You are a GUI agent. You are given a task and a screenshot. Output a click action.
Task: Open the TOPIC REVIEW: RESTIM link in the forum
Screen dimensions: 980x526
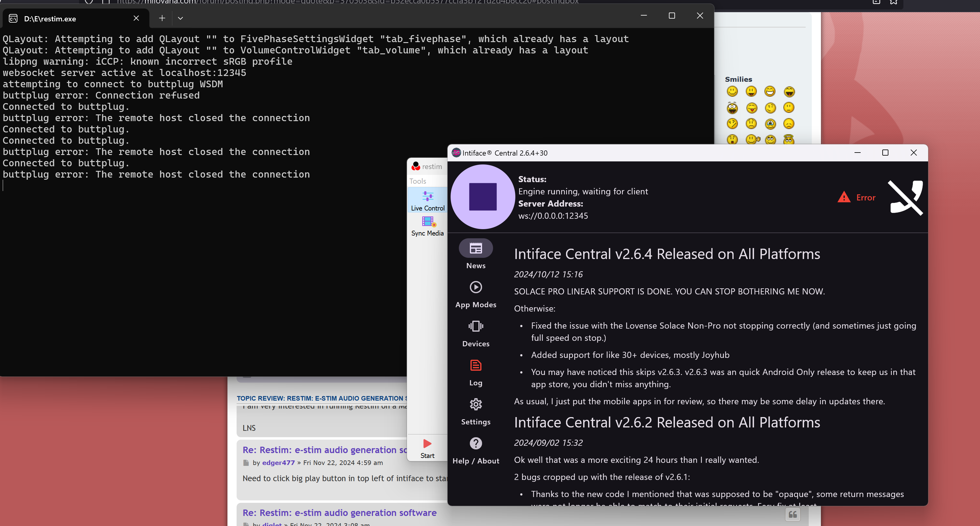[x=322, y=398]
